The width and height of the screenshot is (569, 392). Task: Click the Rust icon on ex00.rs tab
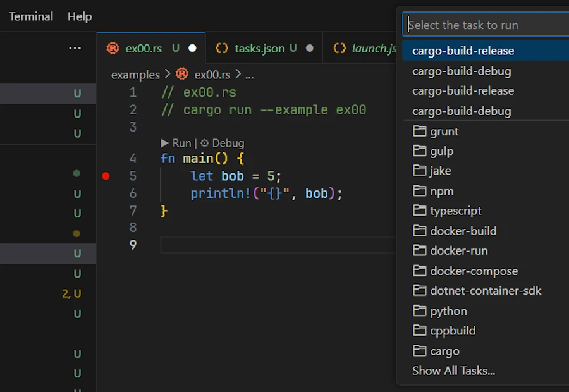point(113,48)
